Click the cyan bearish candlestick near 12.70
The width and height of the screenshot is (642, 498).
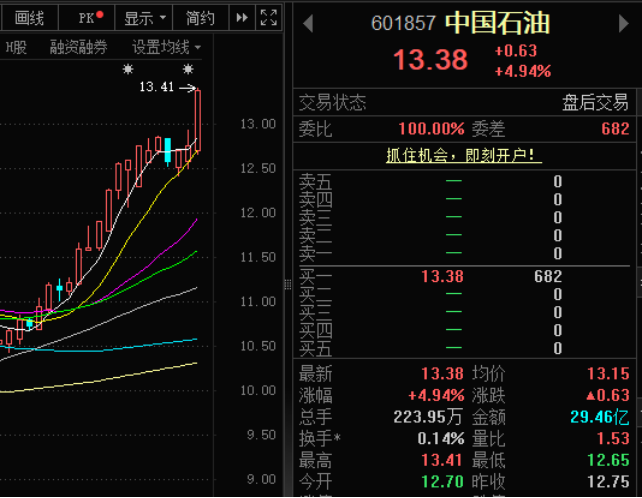[x=167, y=151]
